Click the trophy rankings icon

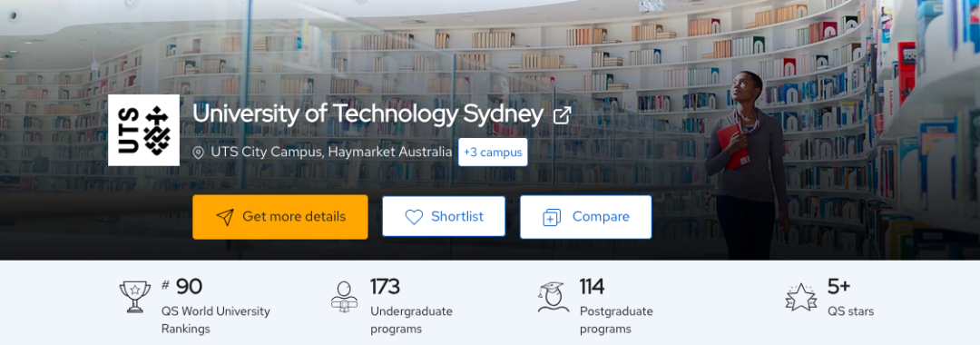(135, 296)
